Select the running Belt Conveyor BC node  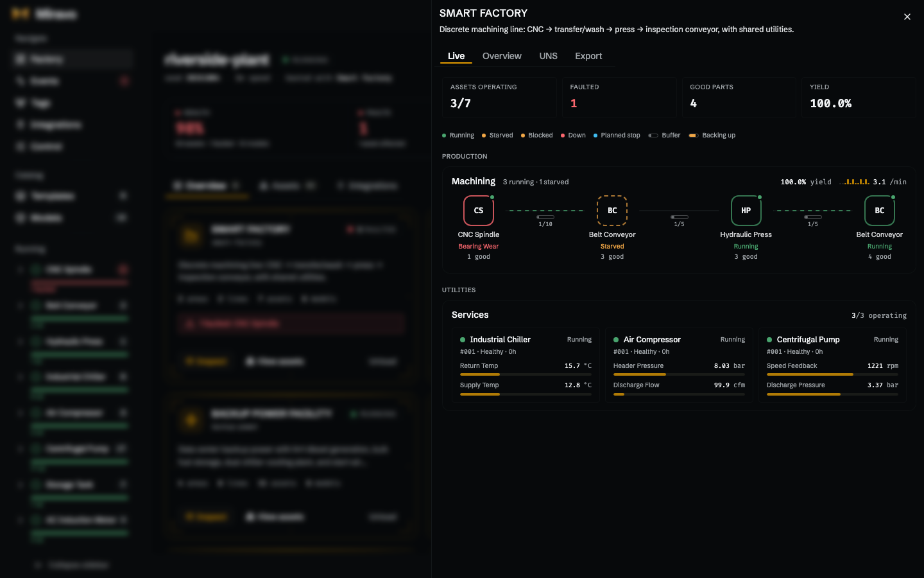880,211
